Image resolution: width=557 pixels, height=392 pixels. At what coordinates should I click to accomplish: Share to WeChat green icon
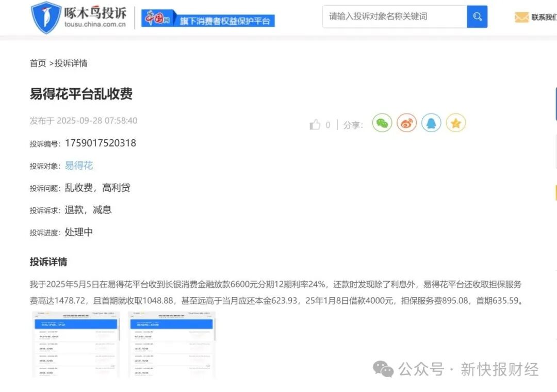(x=382, y=123)
